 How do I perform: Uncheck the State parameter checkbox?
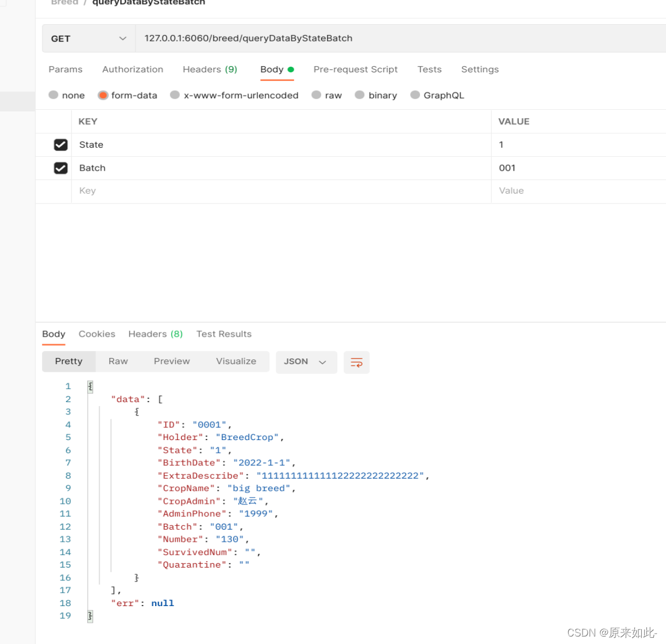[x=61, y=145]
